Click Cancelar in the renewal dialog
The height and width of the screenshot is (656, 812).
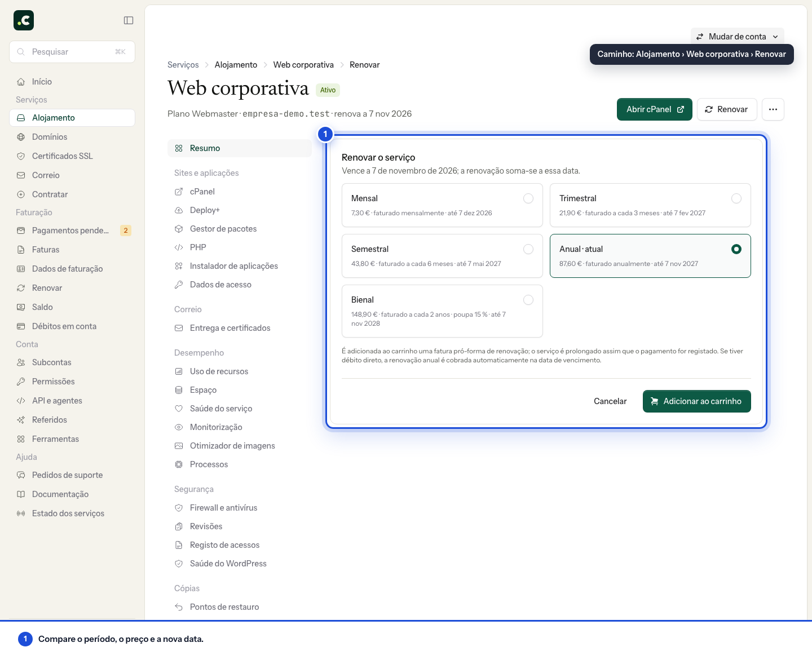pyautogui.click(x=610, y=401)
